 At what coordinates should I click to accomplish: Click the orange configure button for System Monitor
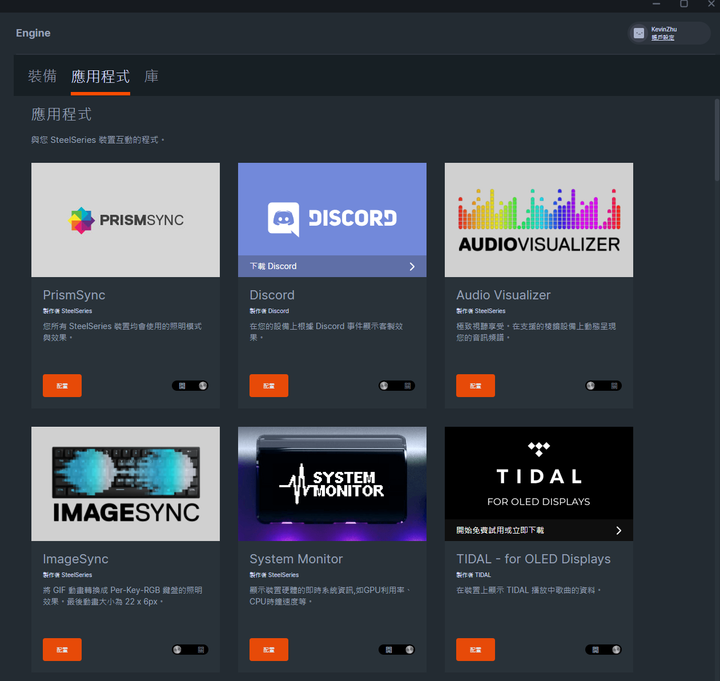tap(269, 649)
